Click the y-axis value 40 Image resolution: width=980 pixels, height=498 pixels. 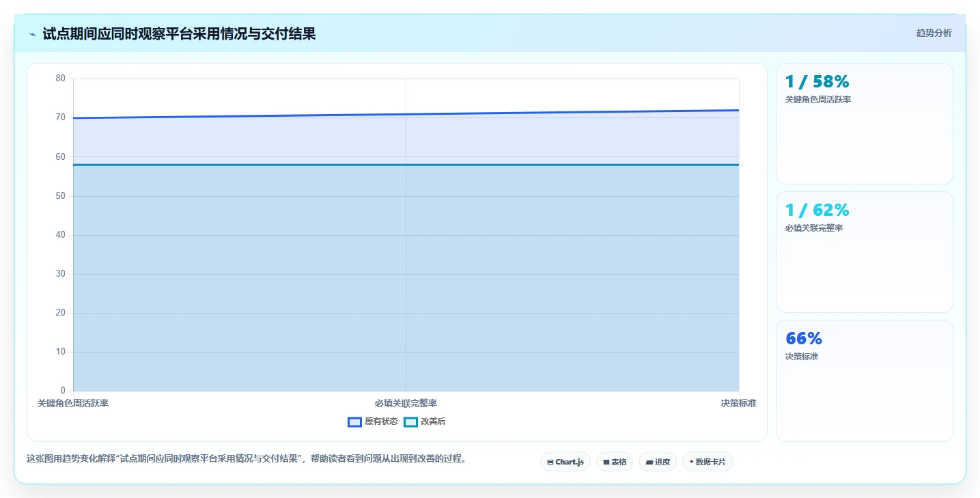click(x=60, y=235)
